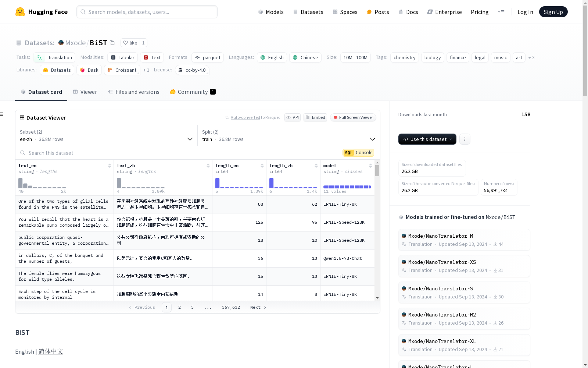Open the cc-by-4.0 license tag
This screenshot has height=368, width=588.
[x=192, y=70]
